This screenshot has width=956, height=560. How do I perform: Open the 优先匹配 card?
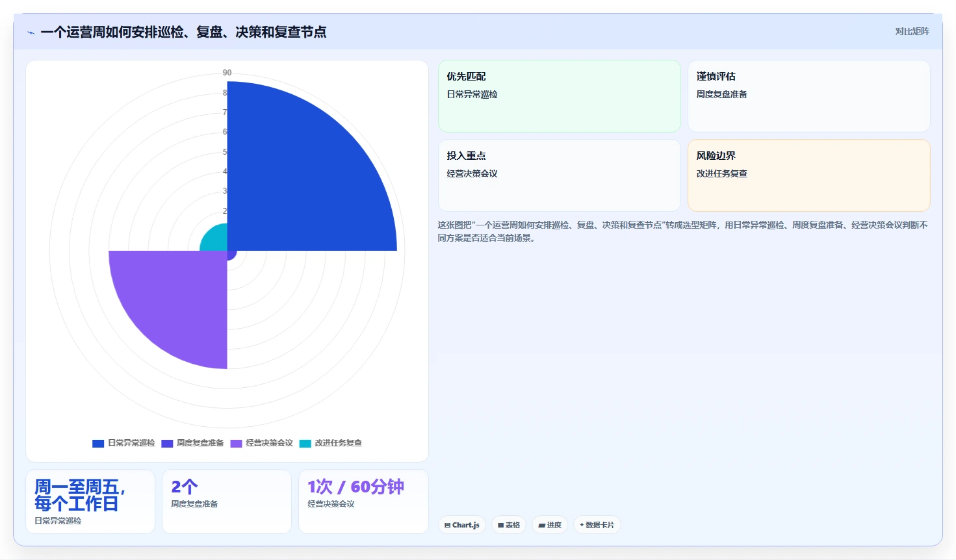(x=560, y=96)
